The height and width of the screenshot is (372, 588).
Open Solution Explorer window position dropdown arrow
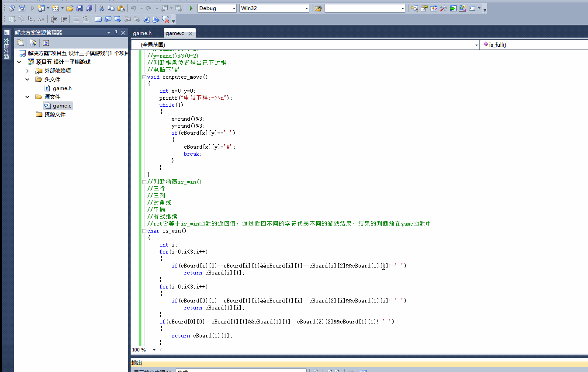pos(109,33)
